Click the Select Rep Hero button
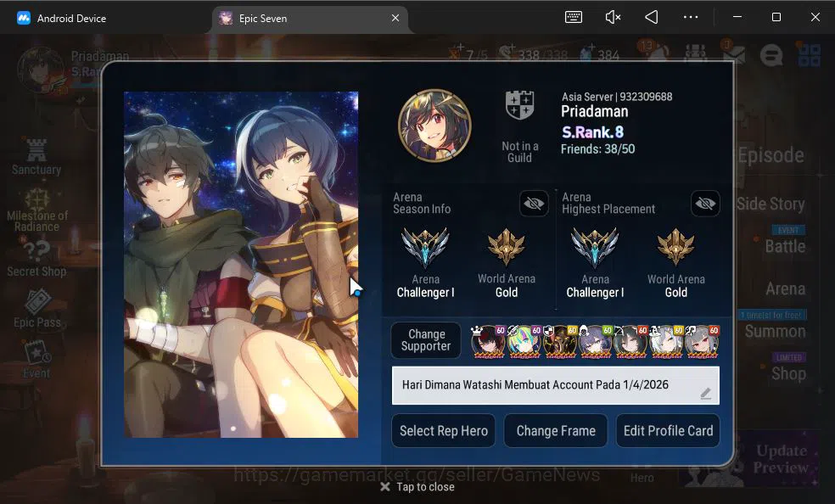The height and width of the screenshot is (504, 835). click(444, 430)
